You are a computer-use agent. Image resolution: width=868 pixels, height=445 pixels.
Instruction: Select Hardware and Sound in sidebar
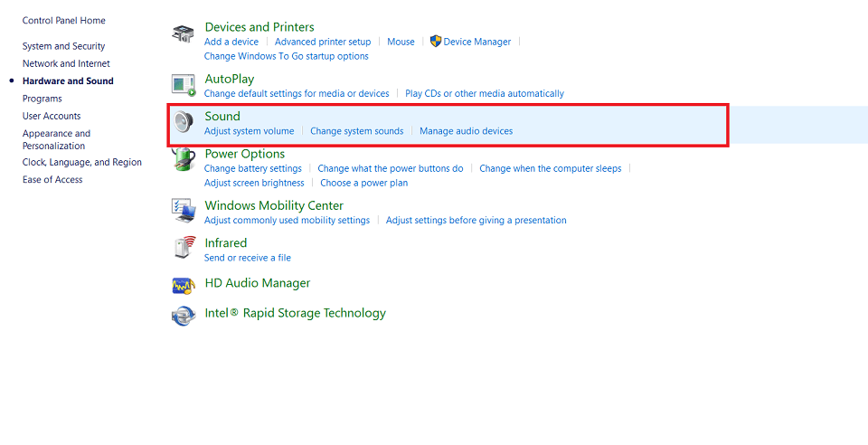point(68,80)
